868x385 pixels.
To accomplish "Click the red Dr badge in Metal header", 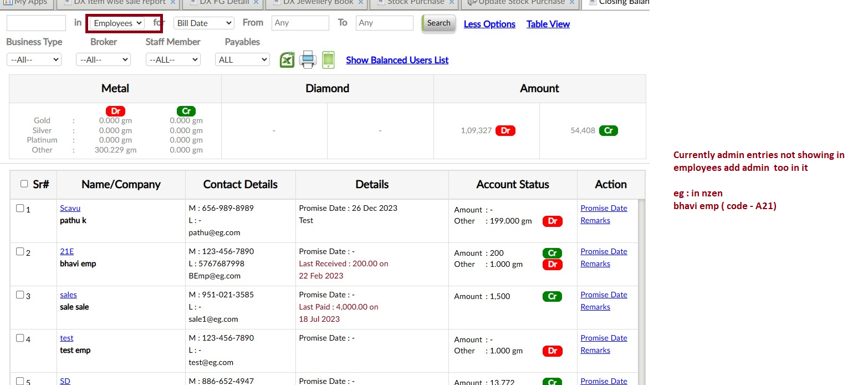I will (115, 111).
